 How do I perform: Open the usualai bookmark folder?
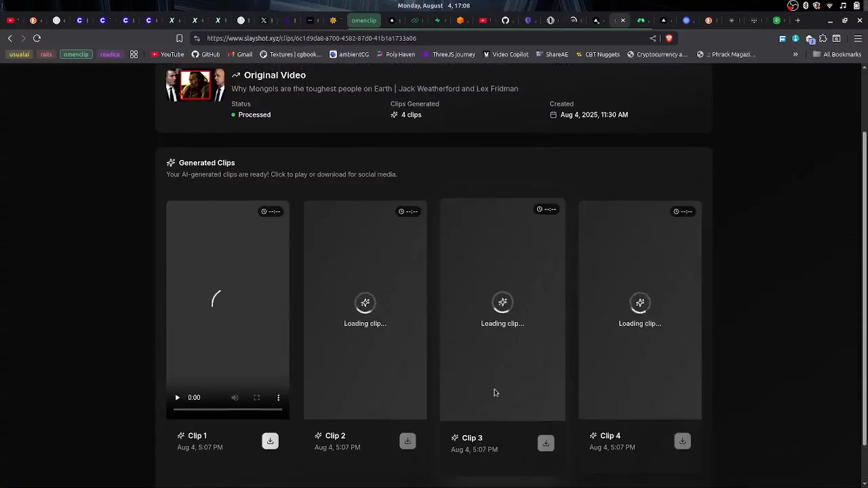[x=20, y=54]
